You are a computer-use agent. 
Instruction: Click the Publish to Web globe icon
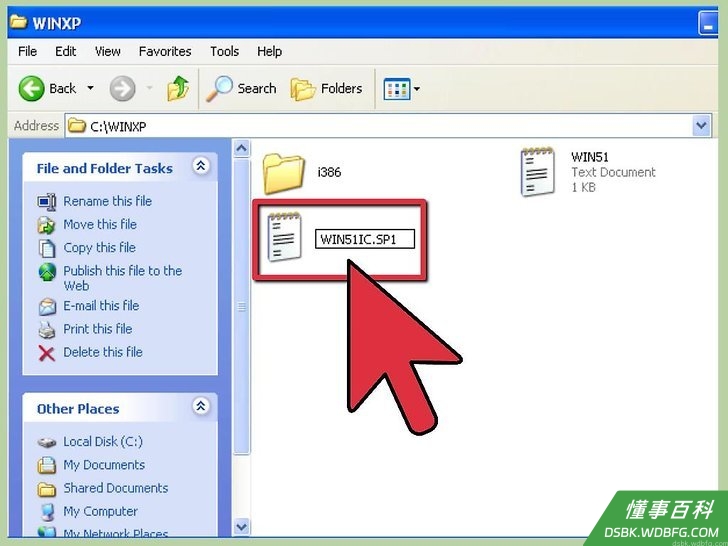pos(47,272)
